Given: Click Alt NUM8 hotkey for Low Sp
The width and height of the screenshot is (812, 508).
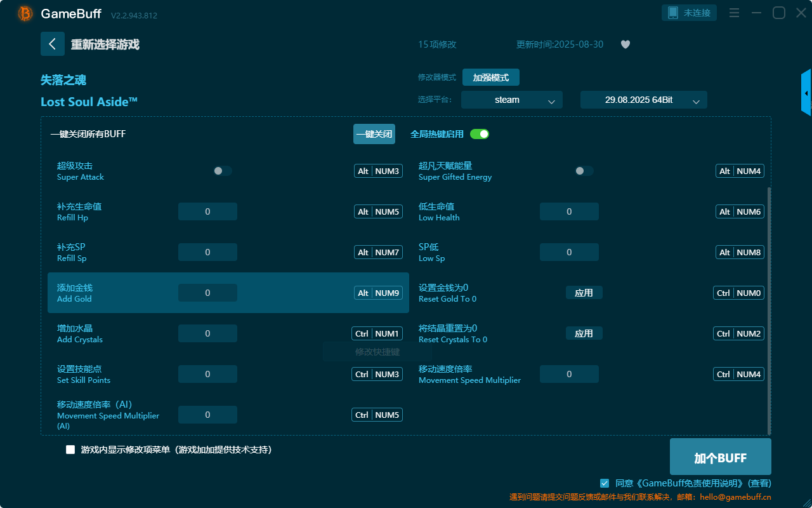Looking at the screenshot, I should tap(740, 252).
